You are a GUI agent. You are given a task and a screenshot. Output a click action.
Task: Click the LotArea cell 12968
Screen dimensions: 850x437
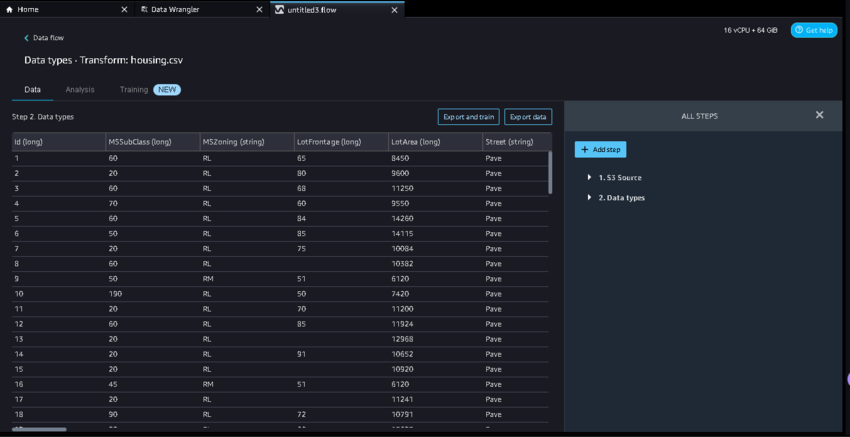click(401, 339)
